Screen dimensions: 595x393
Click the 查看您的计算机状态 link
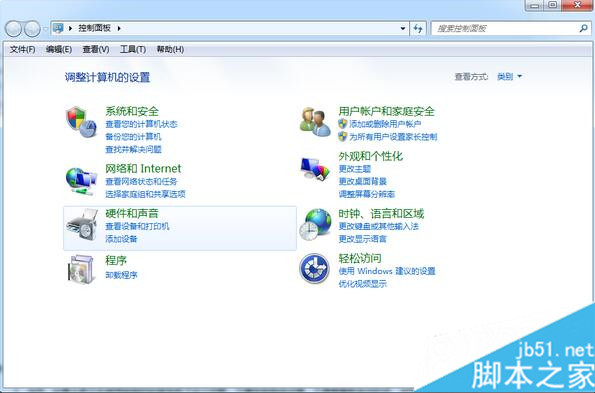[x=141, y=124]
